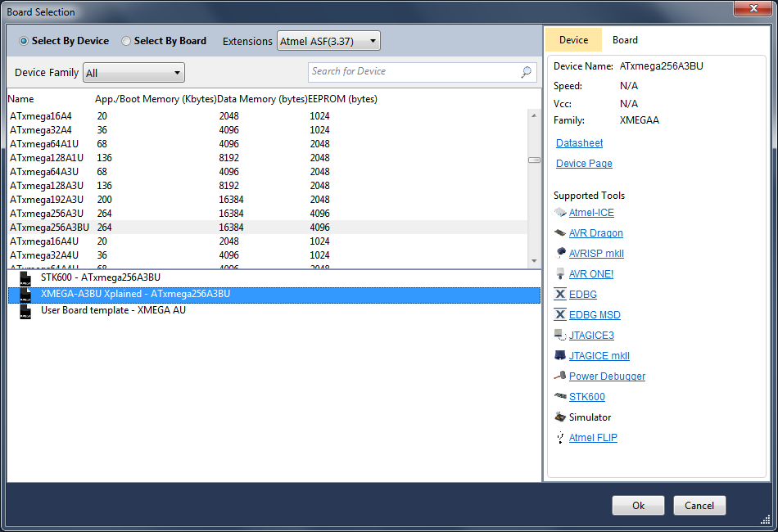Select the ATxmega64A1U device row
The image size is (778, 532).
268,144
